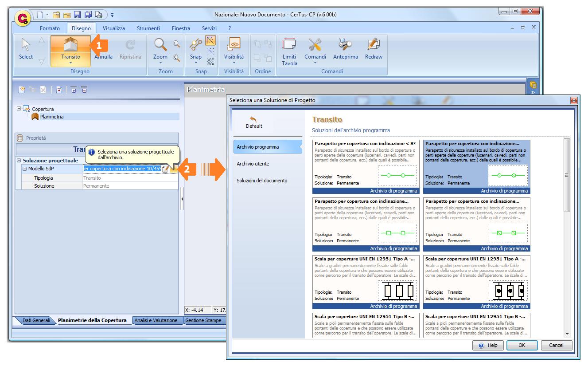The height and width of the screenshot is (366, 588).
Task: Switch to the Analisi e Valutazione tab
Action: tap(156, 320)
